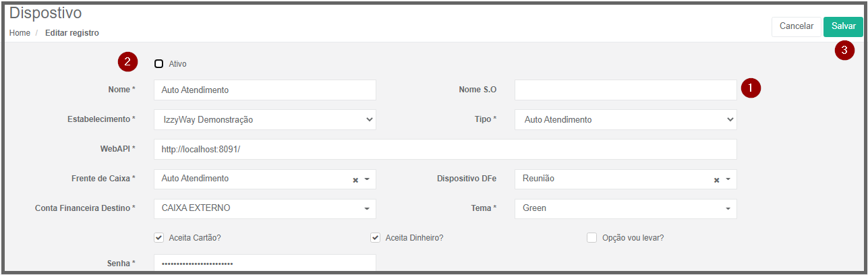The height and width of the screenshot is (275, 868).
Task: Click the red circle marker numbered 2
Action: click(x=127, y=63)
